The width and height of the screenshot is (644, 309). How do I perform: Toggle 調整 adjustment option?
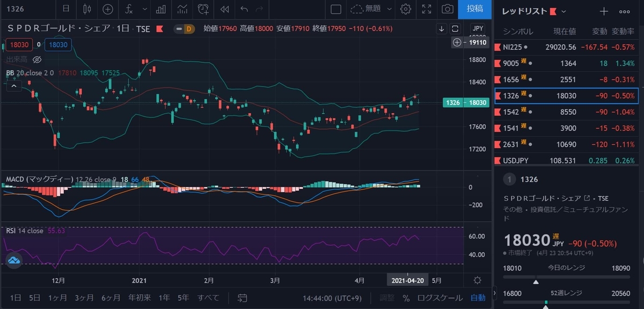(x=387, y=298)
